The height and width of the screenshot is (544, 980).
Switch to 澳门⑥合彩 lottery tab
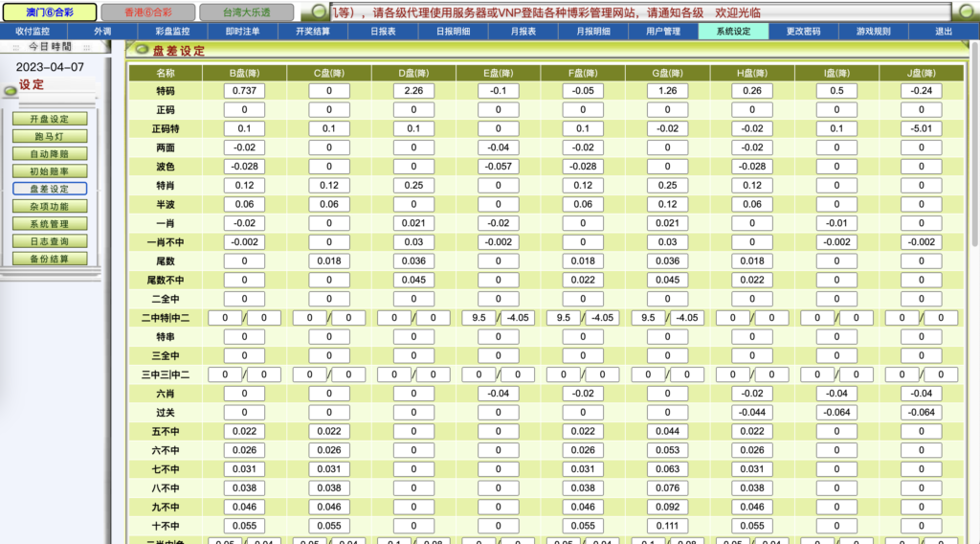(x=49, y=12)
